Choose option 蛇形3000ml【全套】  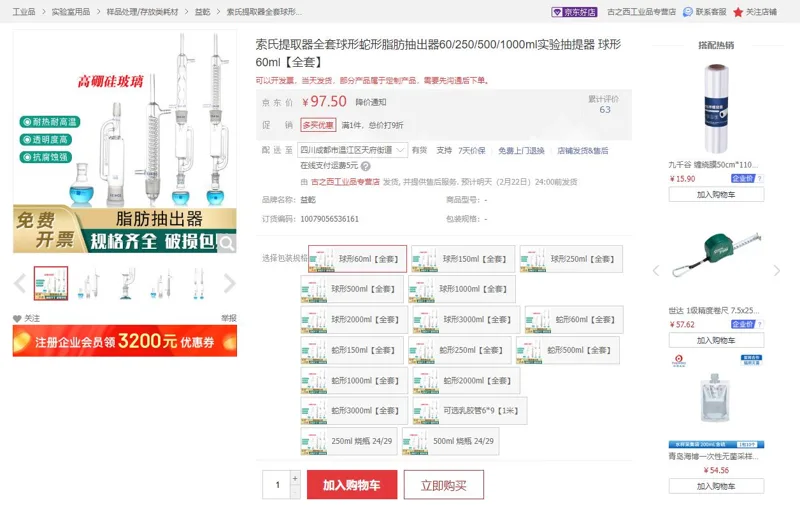point(354,411)
